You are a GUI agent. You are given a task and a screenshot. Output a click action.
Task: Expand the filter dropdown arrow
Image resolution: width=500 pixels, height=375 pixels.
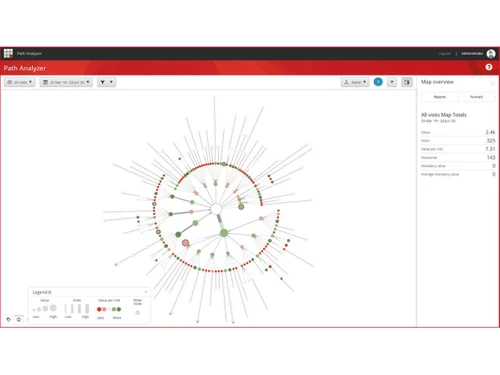pyautogui.click(x=111, y=82)
